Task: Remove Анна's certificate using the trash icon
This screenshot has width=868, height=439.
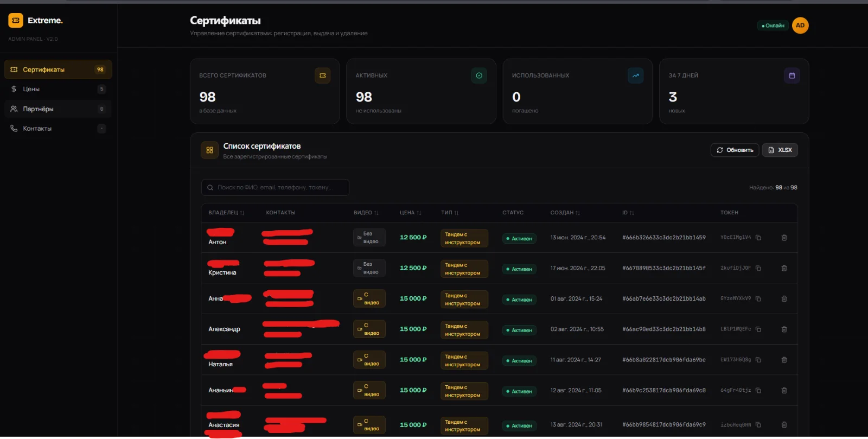Action: 784,299
